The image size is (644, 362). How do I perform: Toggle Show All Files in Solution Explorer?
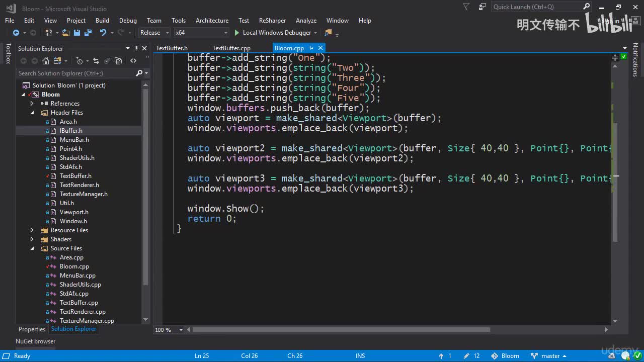(x=118, y=61)
